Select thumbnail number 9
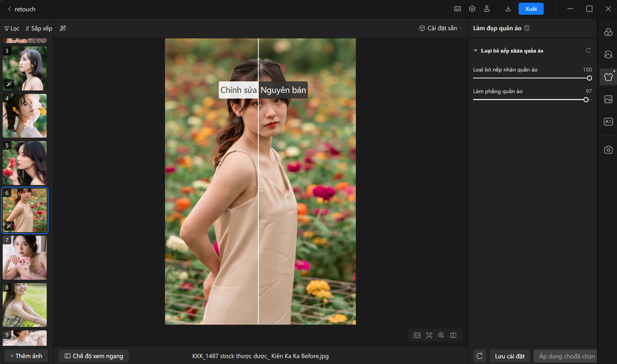617x364 pixels. click(x=25, y=338)
